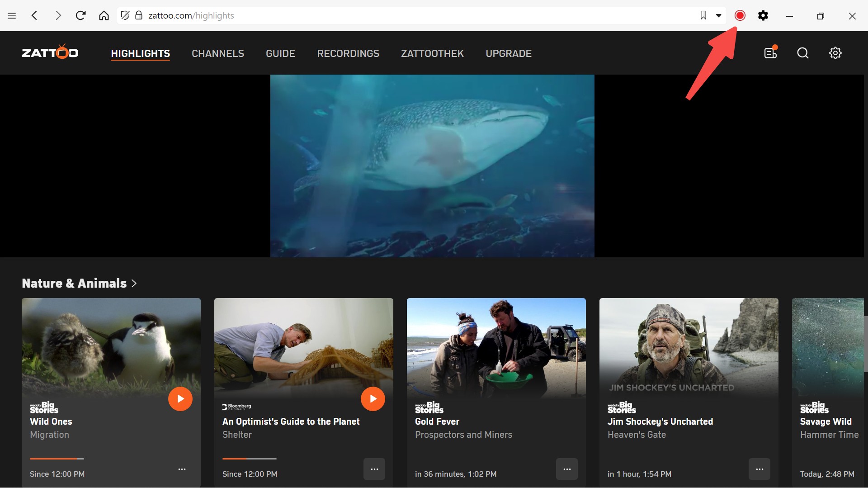Open the UPGRADE tab
The height and width of the screenshot is (488, 868).
coord(509,53)
